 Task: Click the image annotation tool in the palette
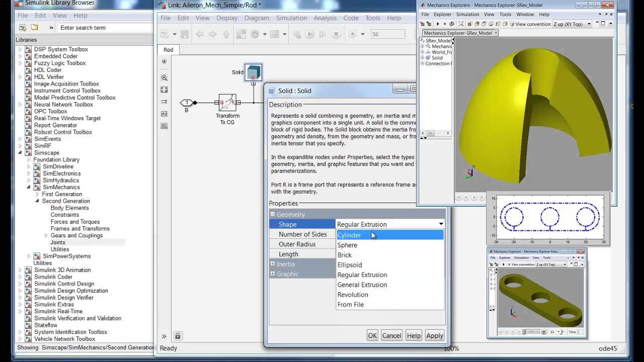pos(164,126)
